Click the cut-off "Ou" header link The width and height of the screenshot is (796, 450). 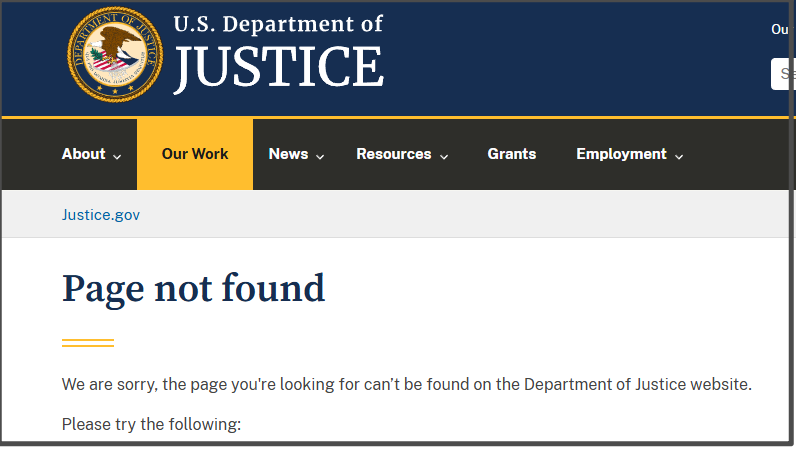click(780, 29)
